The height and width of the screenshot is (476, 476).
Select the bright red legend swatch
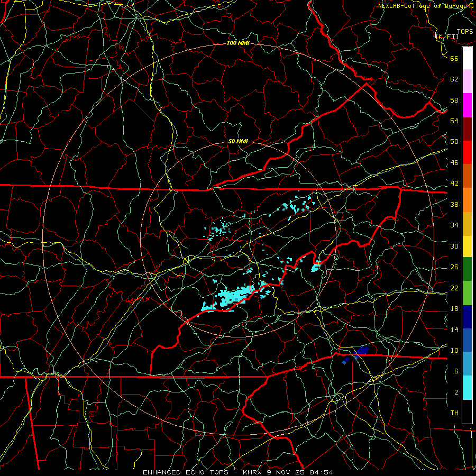pos(467,152)
